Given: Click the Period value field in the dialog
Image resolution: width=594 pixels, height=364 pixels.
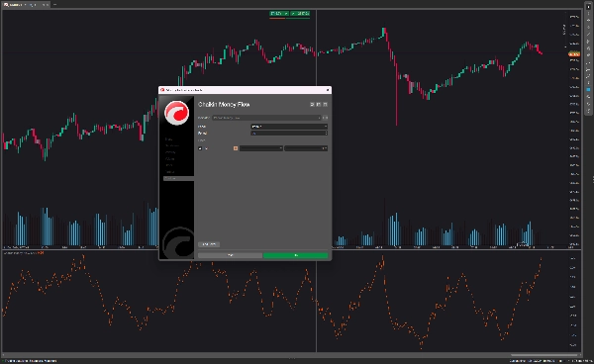Looking at the screenshot, I should [289, 134].
